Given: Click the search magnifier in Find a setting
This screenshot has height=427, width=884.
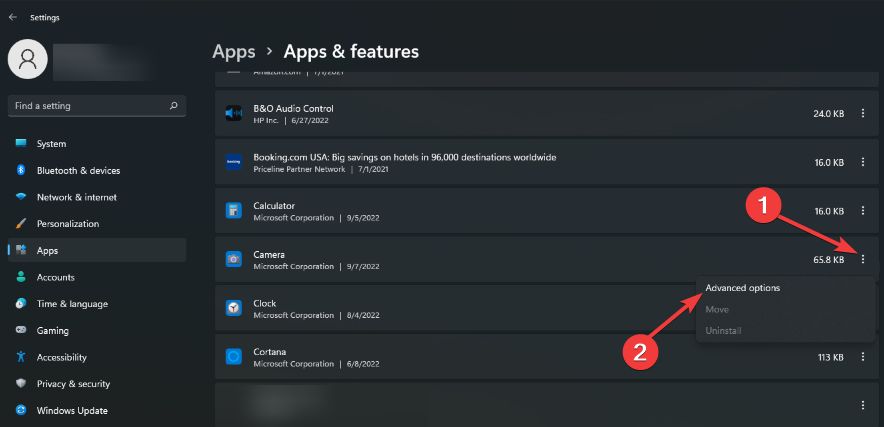Looking at the screenshot, I should pos(174,105).
